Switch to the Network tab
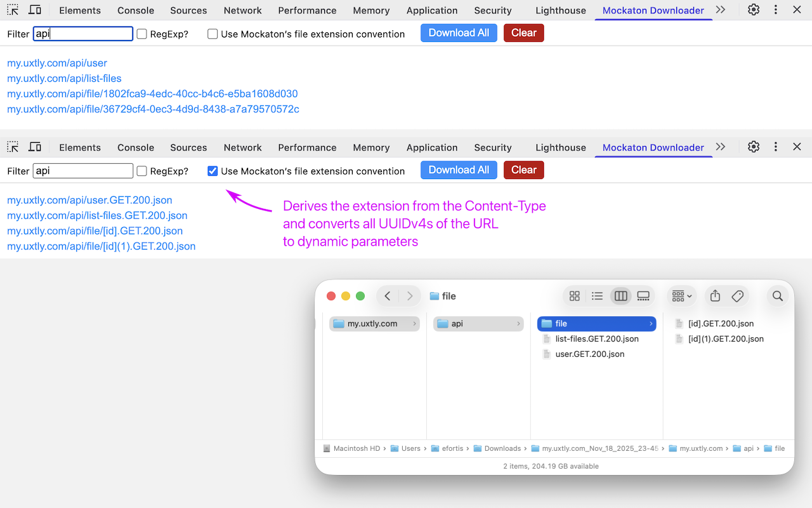 pyautogui.click(x=242, y=10)
